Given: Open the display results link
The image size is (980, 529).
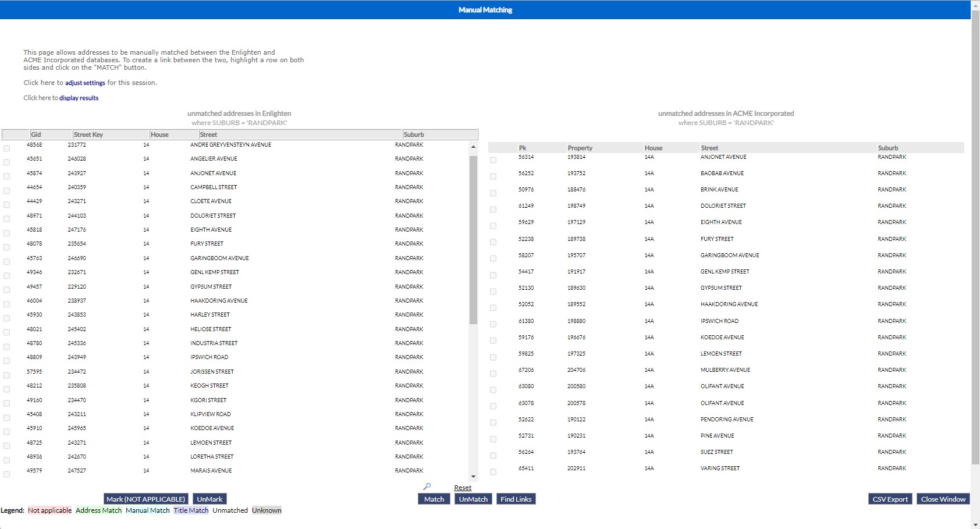Looking at the screenshot, I should click(79, 98).
